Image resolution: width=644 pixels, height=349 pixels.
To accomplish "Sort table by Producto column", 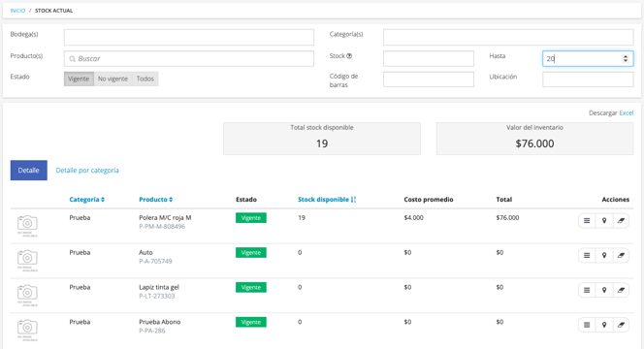I will click(x=155, y=200).
